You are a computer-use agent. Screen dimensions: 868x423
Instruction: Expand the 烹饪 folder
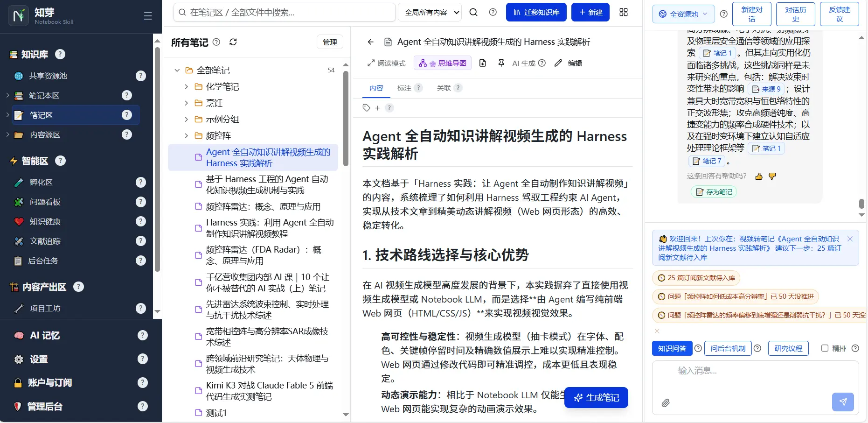coord(186,103)
